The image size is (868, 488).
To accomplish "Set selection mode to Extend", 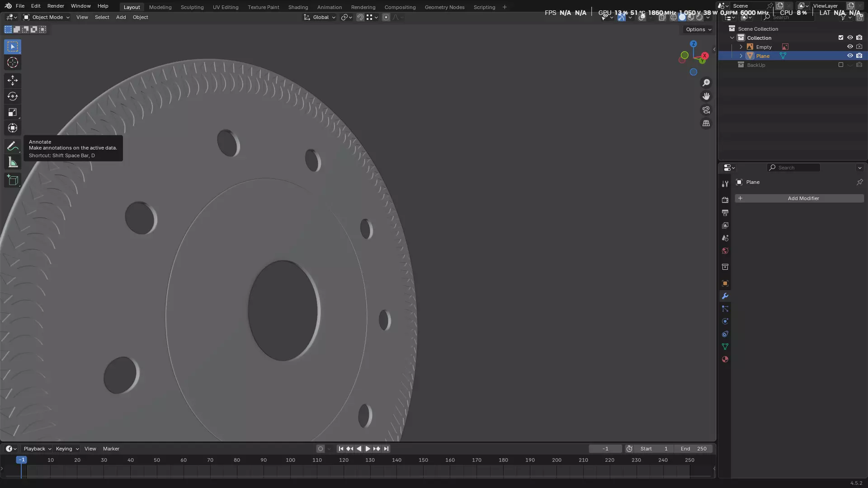I will pyautogui.click(x=17, y=29).
